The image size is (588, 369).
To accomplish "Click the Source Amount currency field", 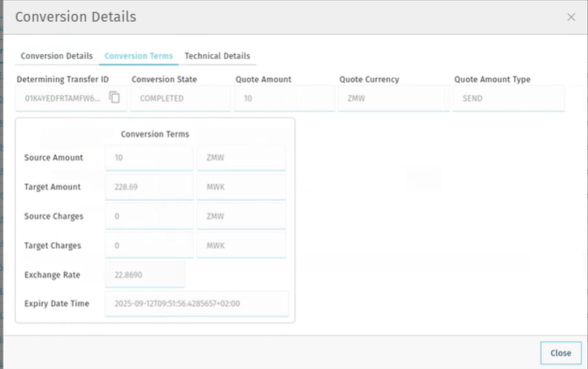I will coord(242,158).
